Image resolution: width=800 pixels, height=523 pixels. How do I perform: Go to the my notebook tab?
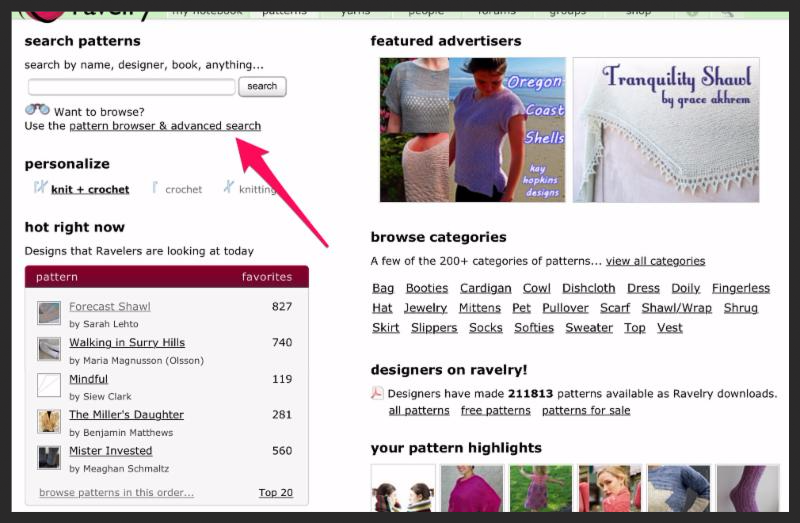pos(207,12)
